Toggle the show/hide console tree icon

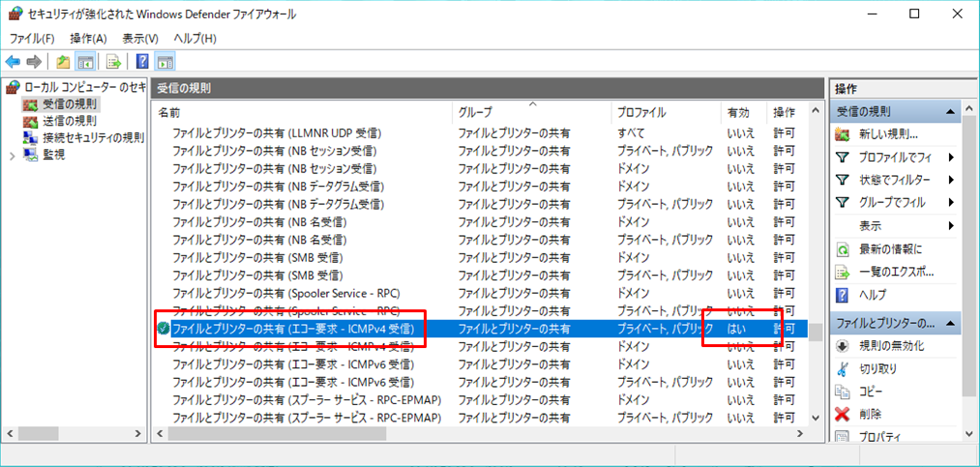[85, 62]
